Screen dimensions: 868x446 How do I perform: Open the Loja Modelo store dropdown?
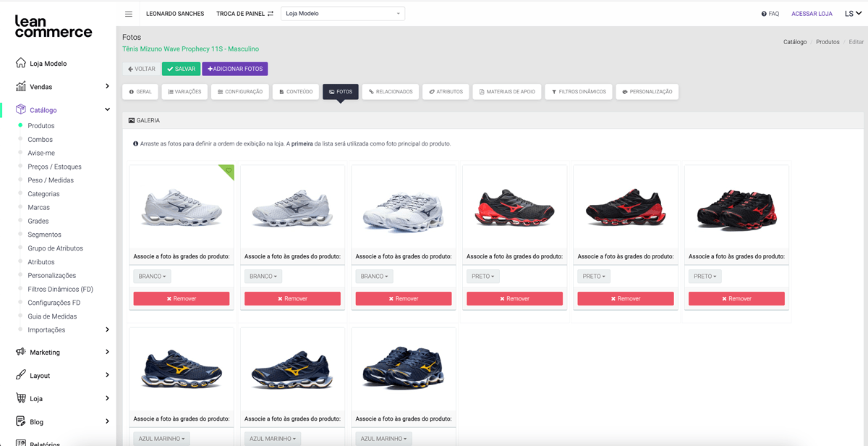(x=343, y=14)
